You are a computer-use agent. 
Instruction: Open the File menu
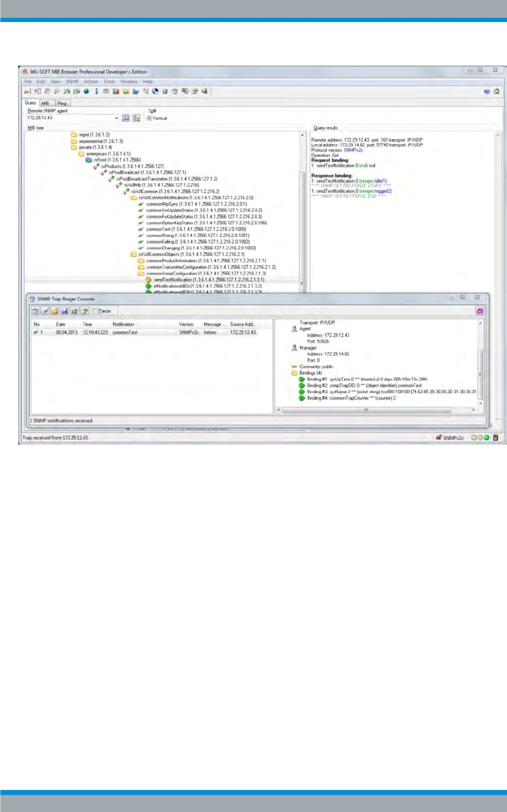tap(27, 82)
